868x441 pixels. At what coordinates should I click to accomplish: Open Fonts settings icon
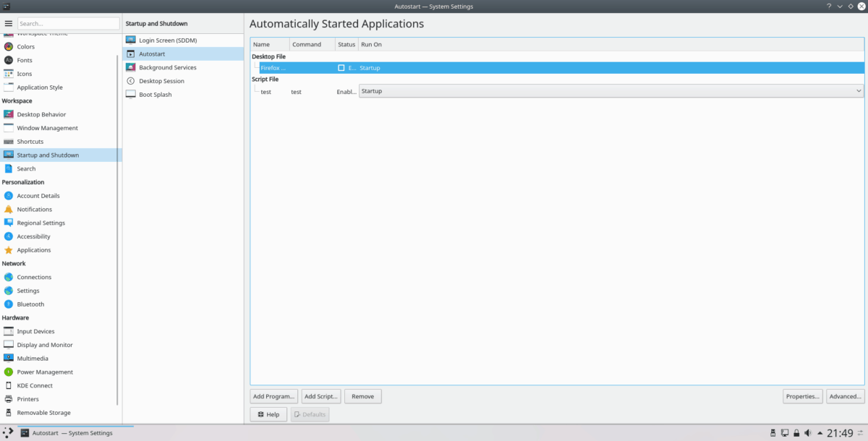[9, 60]
